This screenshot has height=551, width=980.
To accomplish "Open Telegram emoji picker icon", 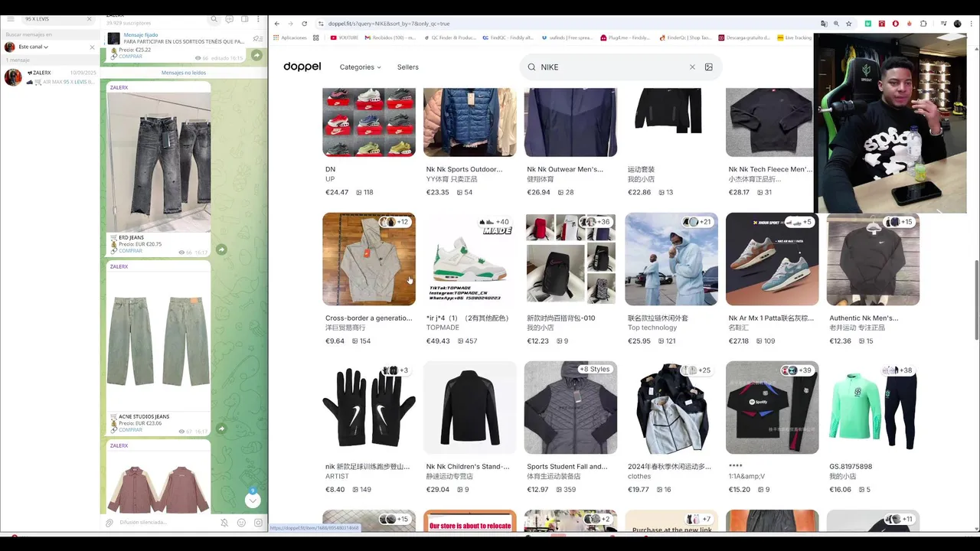I will (x=241, y=523).
